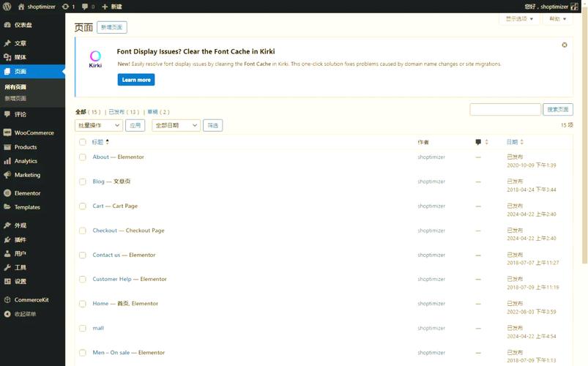Click the updates icon in admin bar
The width and height of the screenshot is (588, 366).
68,7
